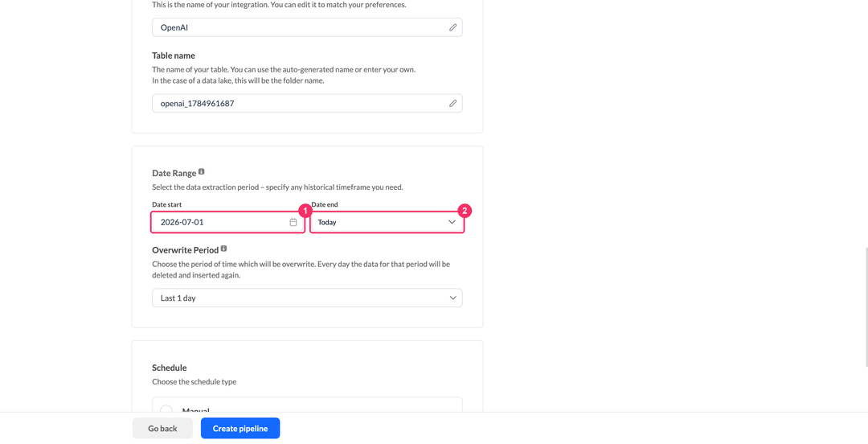Click the pencil icon in OpenAI name field
Viewport: 868px width, 444px height.
tap(452, 27)
